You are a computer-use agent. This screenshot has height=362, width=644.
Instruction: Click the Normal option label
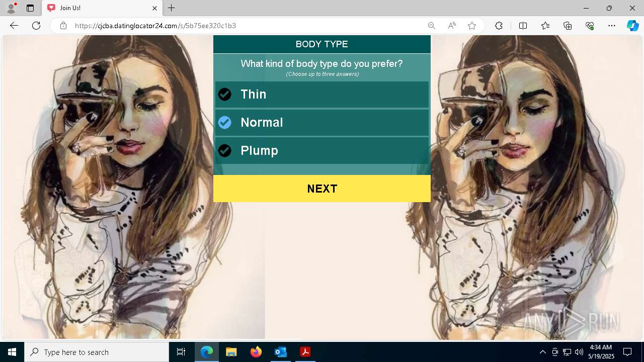coord(262,123)
